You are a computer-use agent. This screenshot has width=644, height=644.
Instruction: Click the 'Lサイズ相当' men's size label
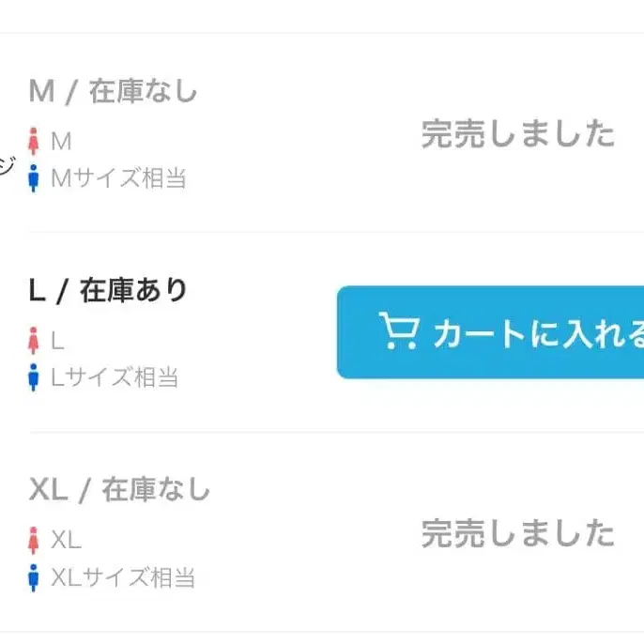pyautogui.click(x=115, y=378)
